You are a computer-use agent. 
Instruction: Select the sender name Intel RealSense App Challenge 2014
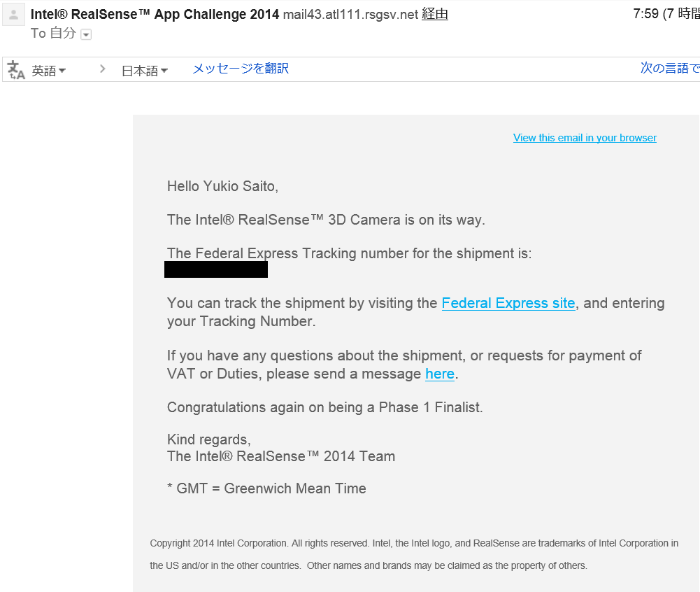pos(155,15)
